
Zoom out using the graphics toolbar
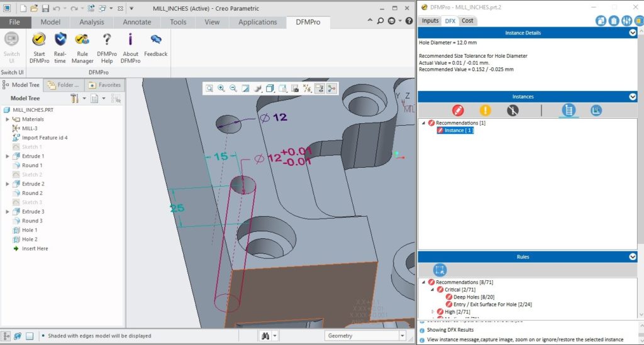pos(233,88)
